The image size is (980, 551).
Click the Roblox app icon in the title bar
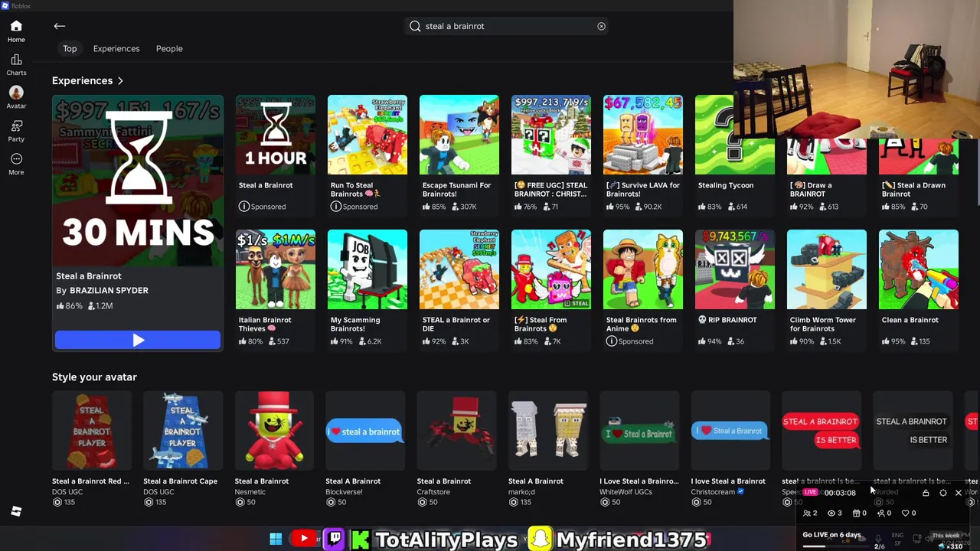[5, 5]
